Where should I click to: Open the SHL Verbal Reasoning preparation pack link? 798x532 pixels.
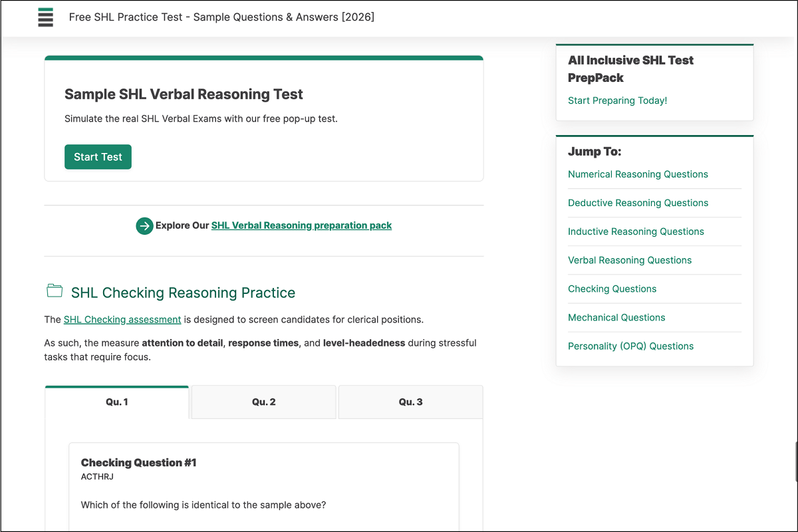point(301,225)
